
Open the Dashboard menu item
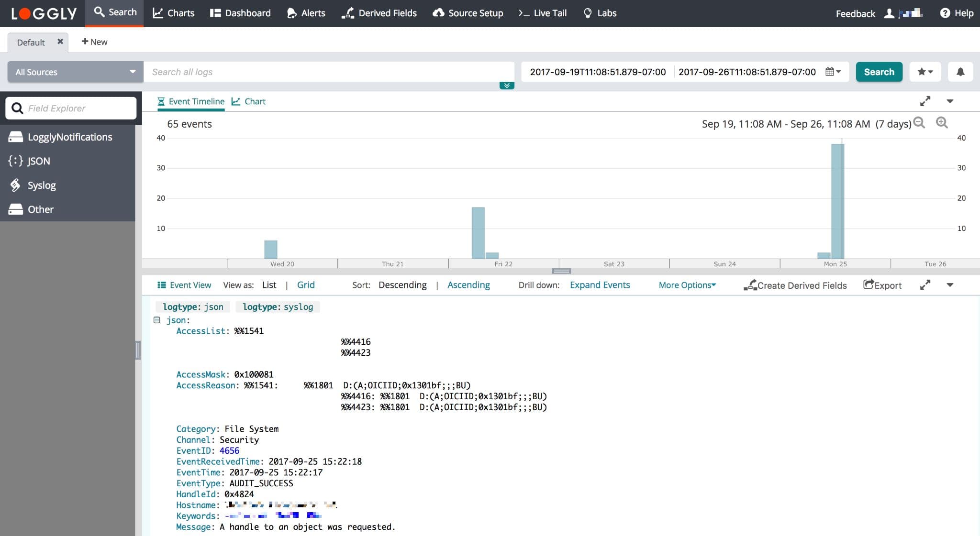[x=240, y=13]
